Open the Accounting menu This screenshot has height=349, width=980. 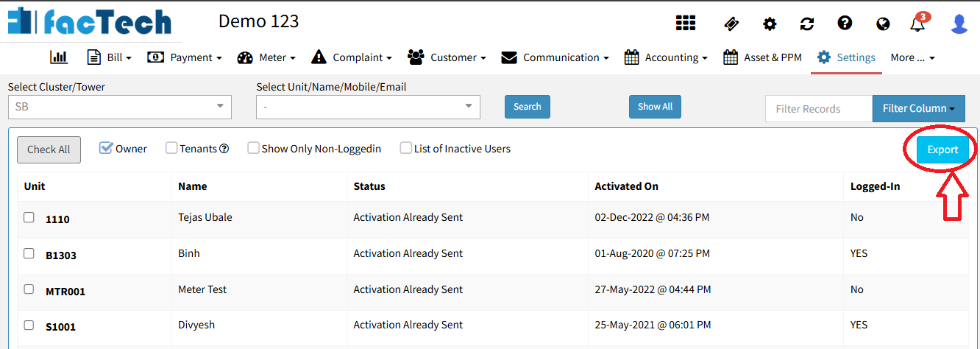coord(666,57)
